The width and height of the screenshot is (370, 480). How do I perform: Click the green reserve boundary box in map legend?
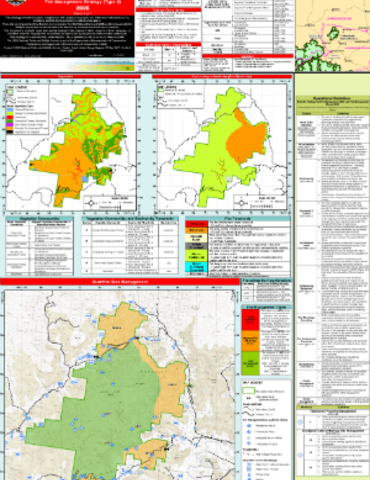click(248, 391)
